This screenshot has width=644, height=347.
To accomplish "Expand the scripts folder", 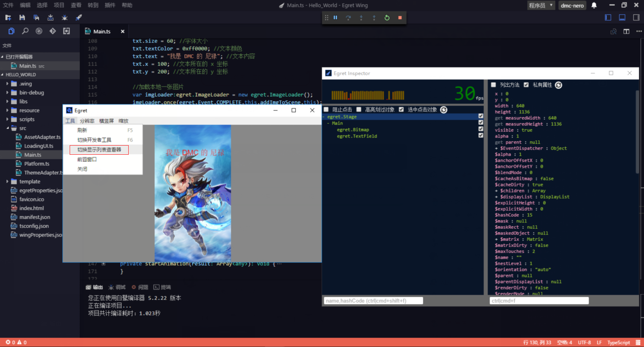I will point(8,119).
